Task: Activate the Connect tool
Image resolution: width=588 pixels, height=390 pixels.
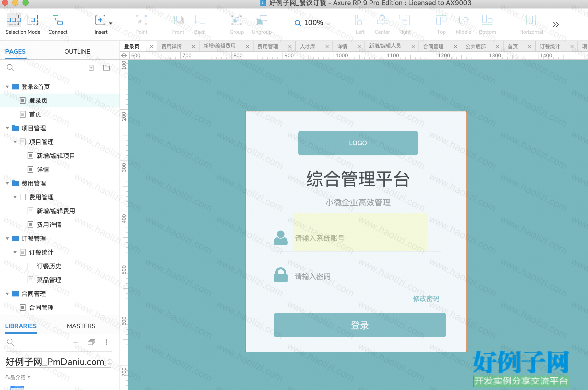Action: point(58,20)
